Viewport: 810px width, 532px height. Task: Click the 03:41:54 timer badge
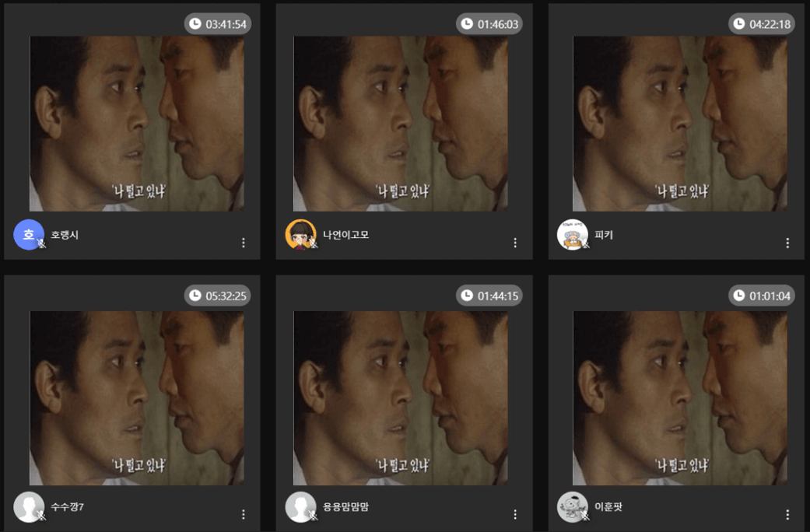click(x=218, y=24)
